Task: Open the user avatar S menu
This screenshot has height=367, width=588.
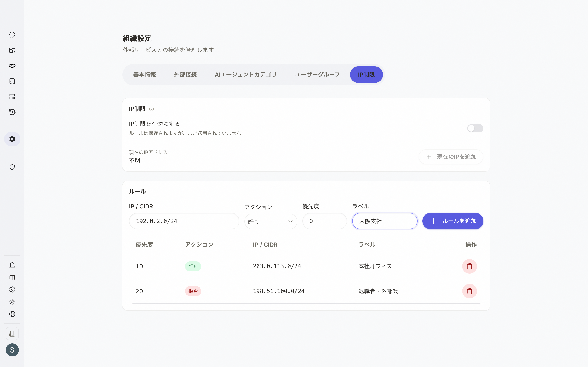Action: pos(12,350)
